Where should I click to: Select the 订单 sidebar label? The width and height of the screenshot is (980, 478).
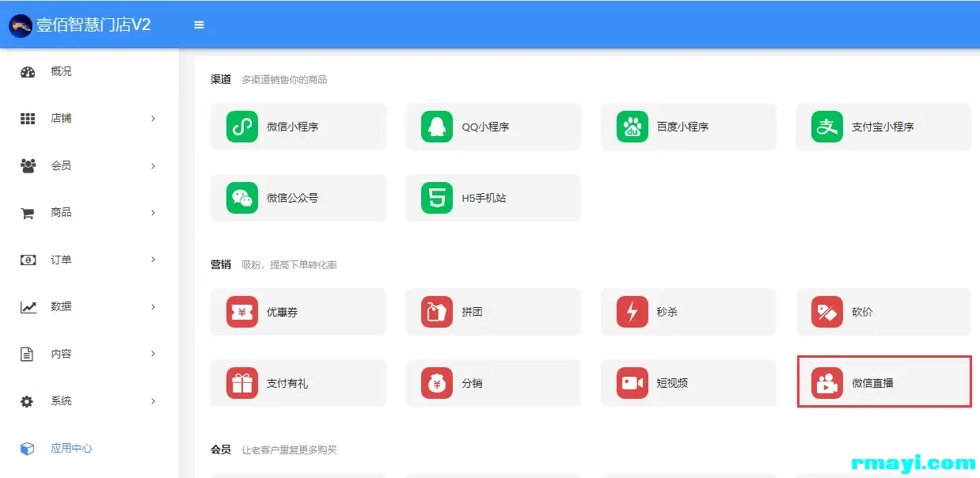pyautogui.click(x=61, y=260)
